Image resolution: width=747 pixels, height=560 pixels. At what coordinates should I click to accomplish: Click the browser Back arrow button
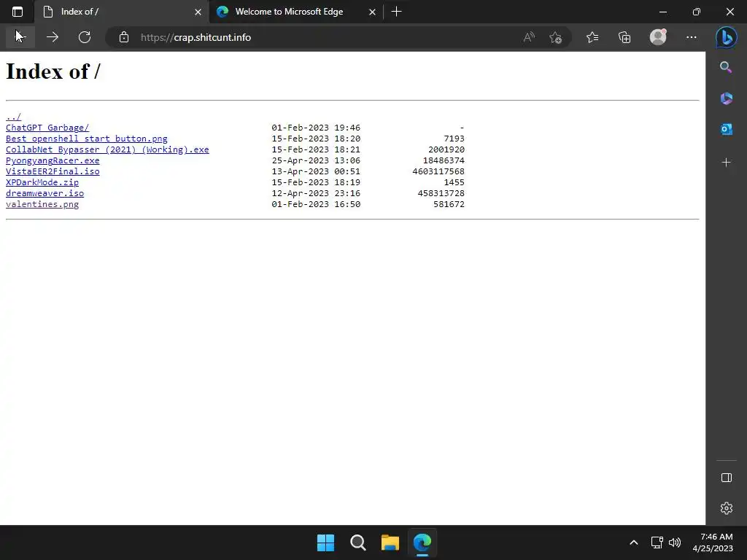click(x=20, y=37)
